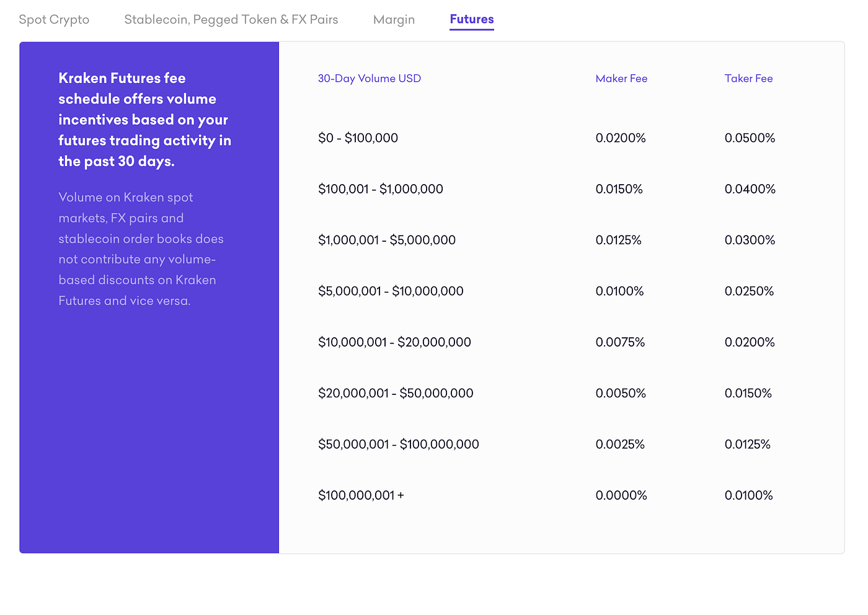Click taker fee 0.0150% in $20,000,001 row
Screen dimensions: 868x615
(748, 393)
